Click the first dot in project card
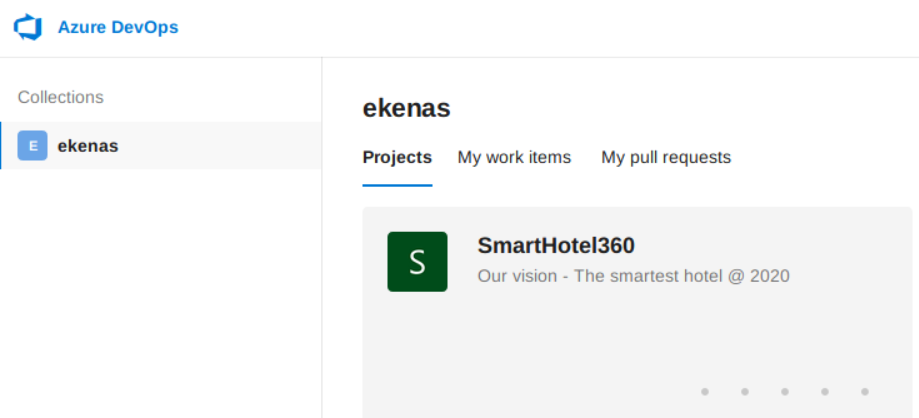Image resolution: width=919 pixels, height=418 pixels. [705, 391]
